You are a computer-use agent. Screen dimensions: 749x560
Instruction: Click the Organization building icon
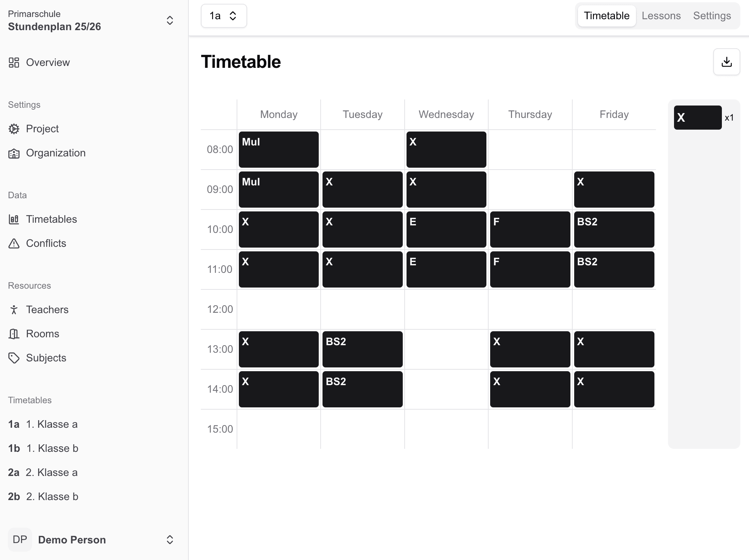pos(14,153)
